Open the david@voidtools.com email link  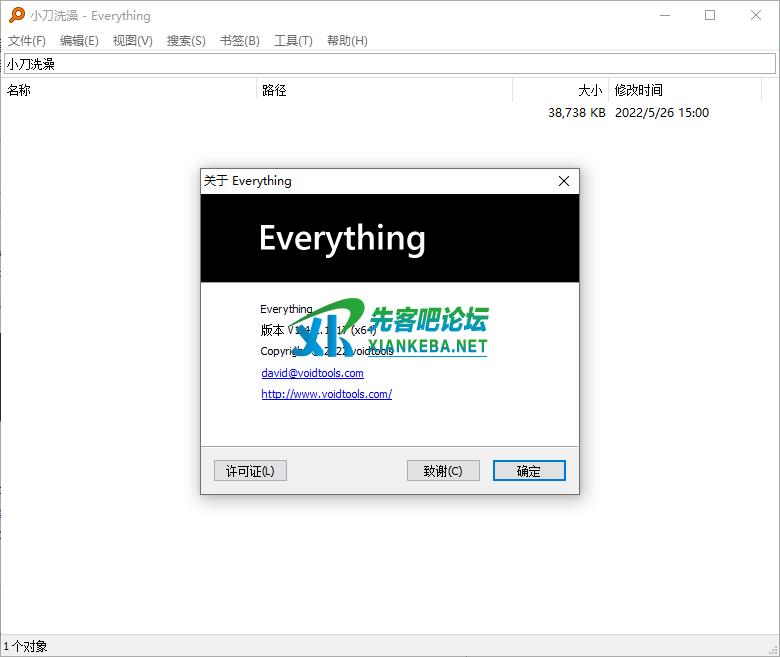(312, 373)
